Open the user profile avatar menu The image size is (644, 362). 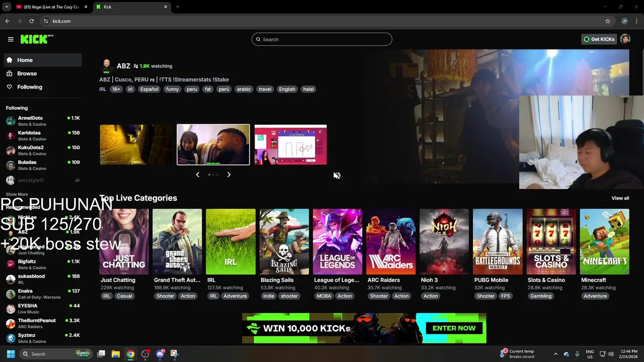point(625,39)
